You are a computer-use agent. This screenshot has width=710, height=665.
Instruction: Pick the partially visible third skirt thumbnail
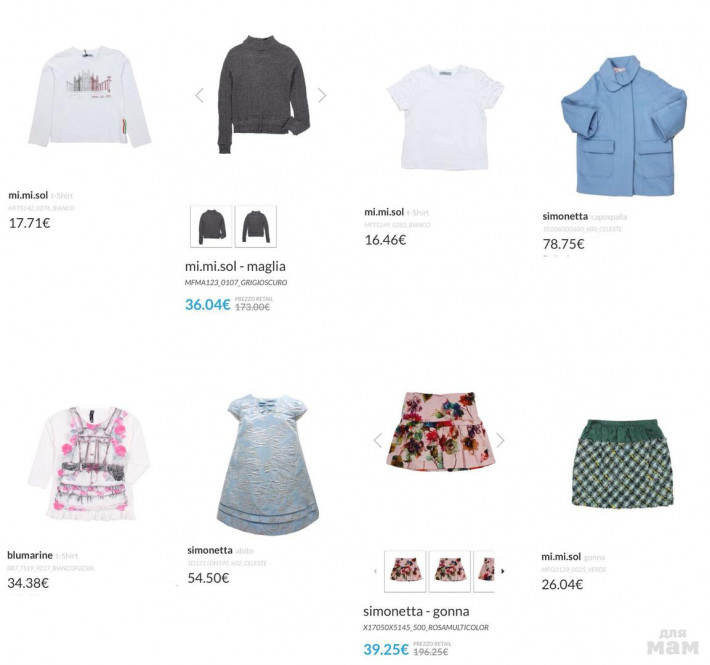[x=484, y=571]
